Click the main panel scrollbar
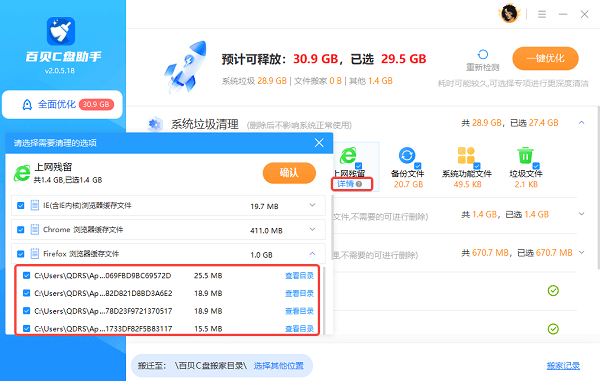600x381 pixels. [598, 187]
